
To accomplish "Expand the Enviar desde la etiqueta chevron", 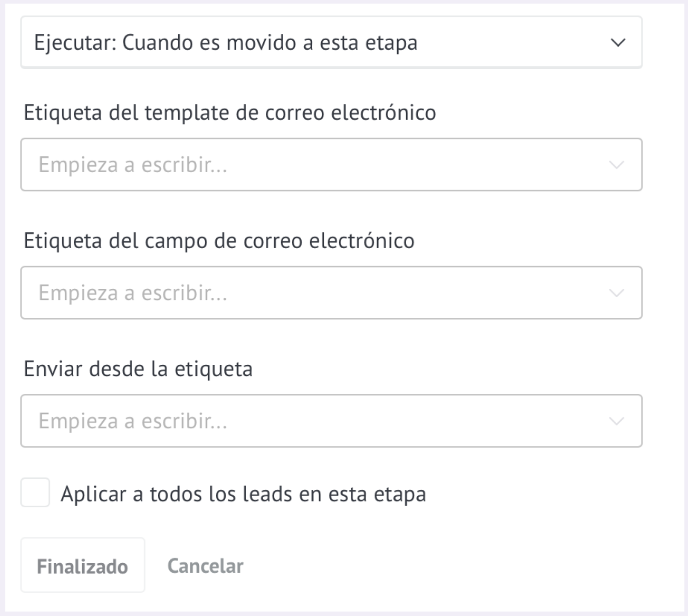I will pos(617,421).
